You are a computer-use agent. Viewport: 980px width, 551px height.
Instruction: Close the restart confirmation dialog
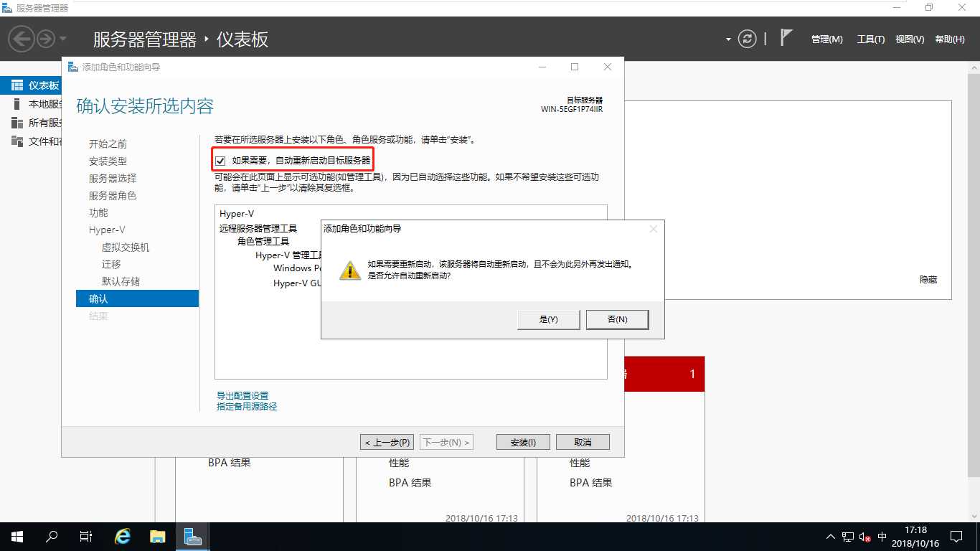[x=653, y=229]
